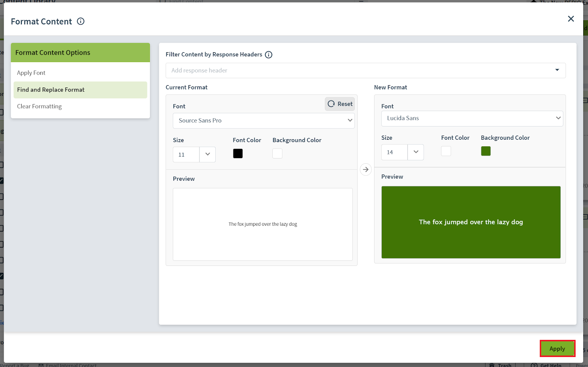Click Trash in the background page footer

click(x=501, y=365)
